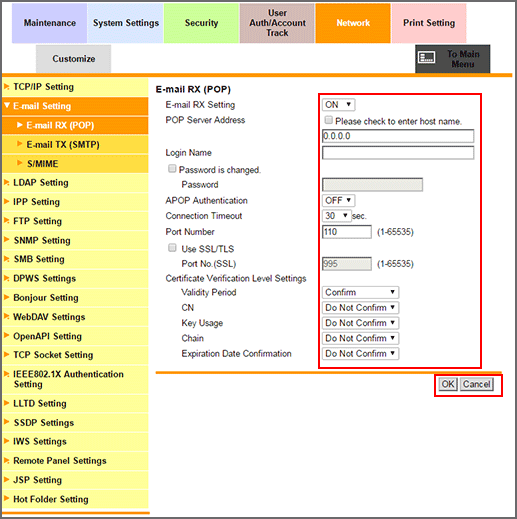Viewport: 517px width, 519px height.
Task: Click the Cancel button
Action: point(476,384)
